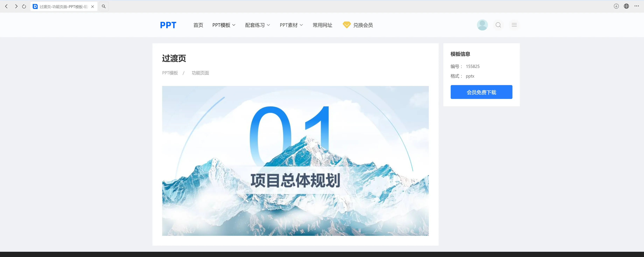This screenshot has width=644, height=257.
Task: Expand the 配套练习 dropdown menu
Action: click(x=258, y=25)
